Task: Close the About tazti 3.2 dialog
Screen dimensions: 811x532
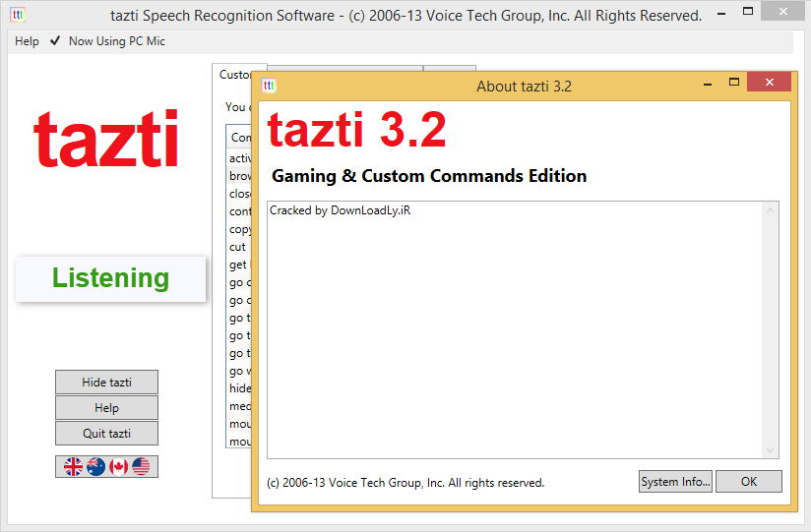Action: coord(769,83)
